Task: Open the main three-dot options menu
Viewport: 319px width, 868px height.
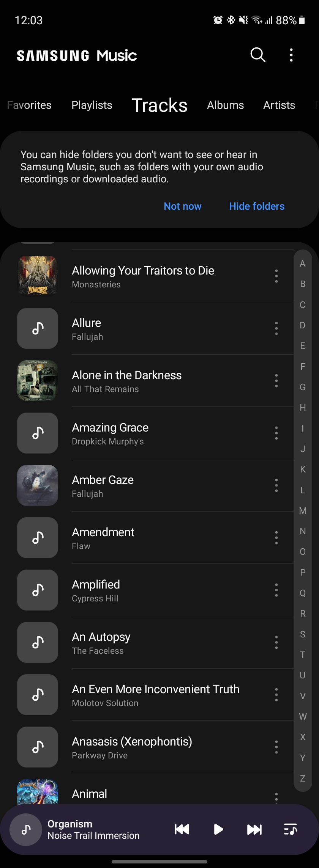Action: click(291, 55)
